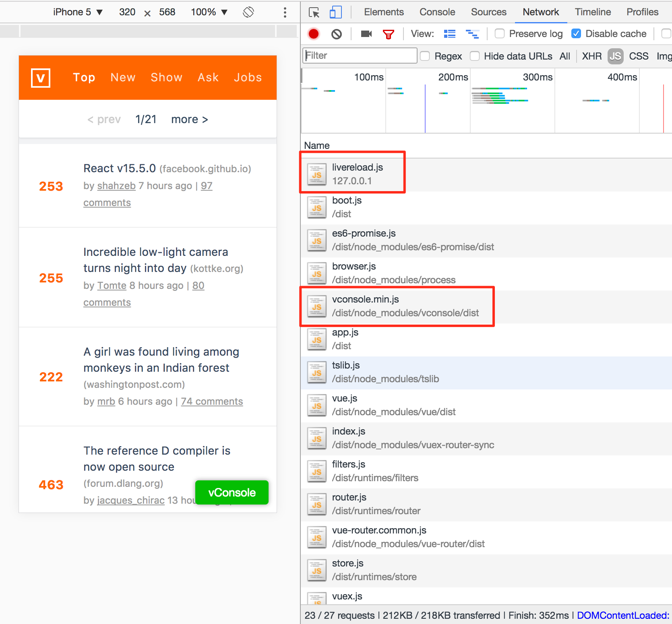Enable the Regex filter checkbox
Viewport: 672px width, 624px height.
tap(425, 56)
